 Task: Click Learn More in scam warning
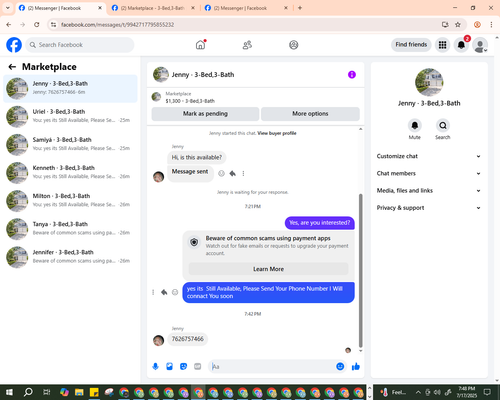pos(268,269)
